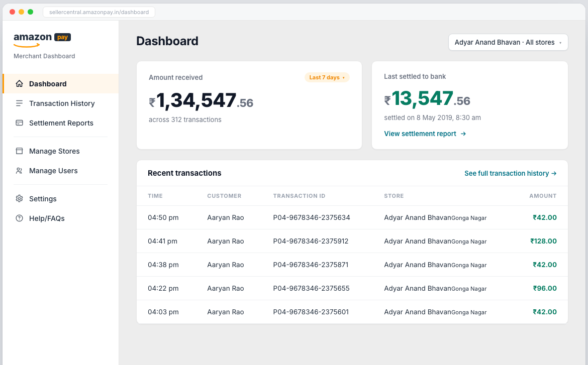
Task: Click the Settlement Reports card icon
Action: tap(19, 123)
